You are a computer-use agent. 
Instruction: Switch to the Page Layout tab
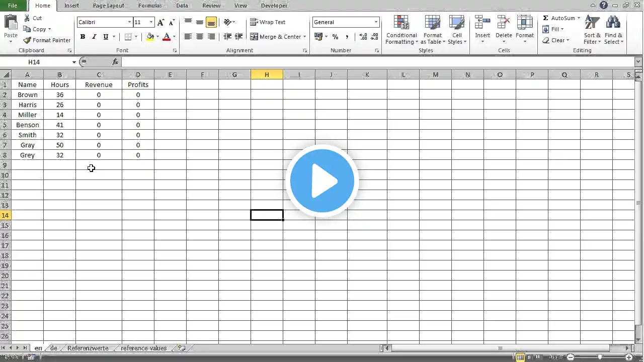tap(108, 6)
